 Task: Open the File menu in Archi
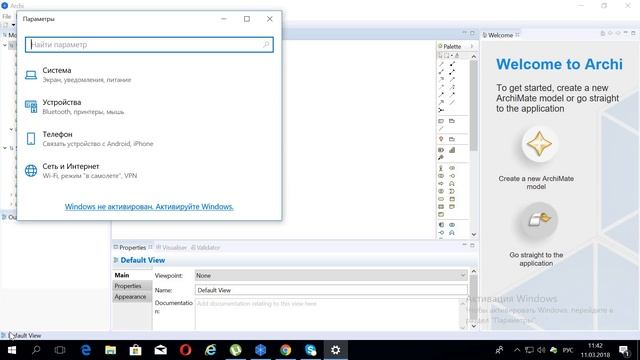pos(7,16)
